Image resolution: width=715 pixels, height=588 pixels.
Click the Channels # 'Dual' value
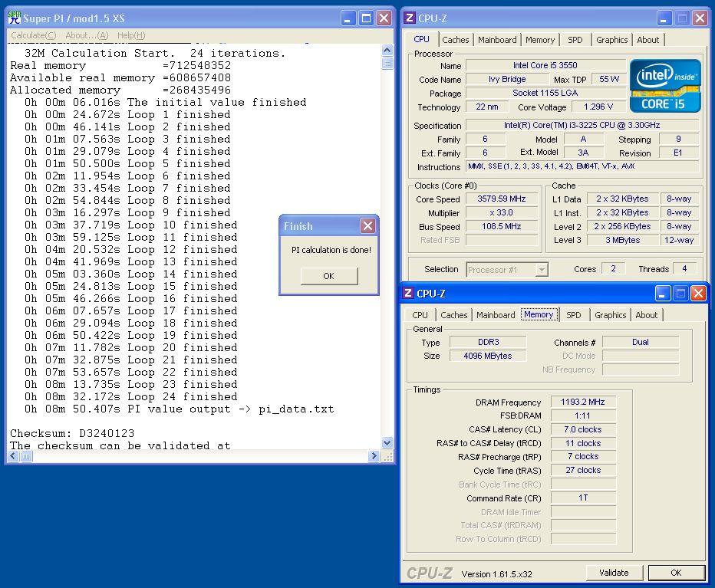(x=641, y=342)
